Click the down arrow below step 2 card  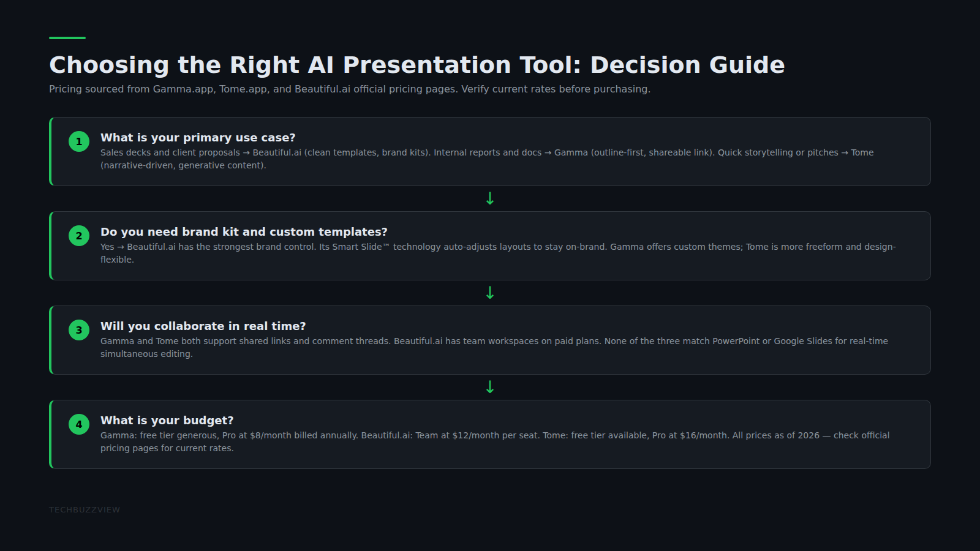[490, 293]
